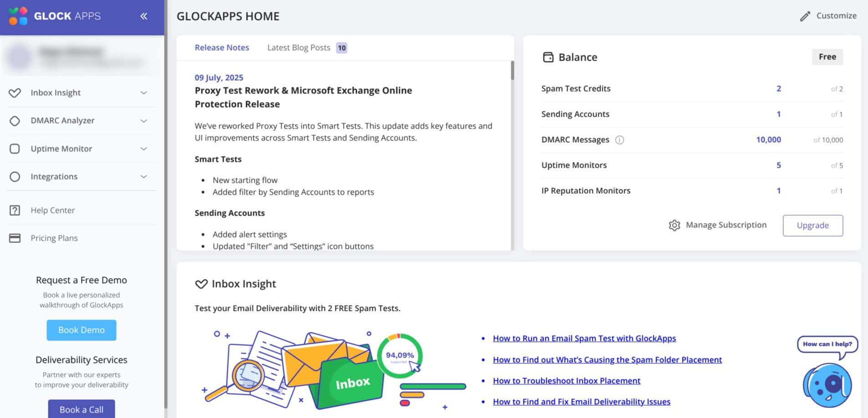Click the GlockApps logo icon
Viewport: 868px width, 418px height.
point(18,16)
